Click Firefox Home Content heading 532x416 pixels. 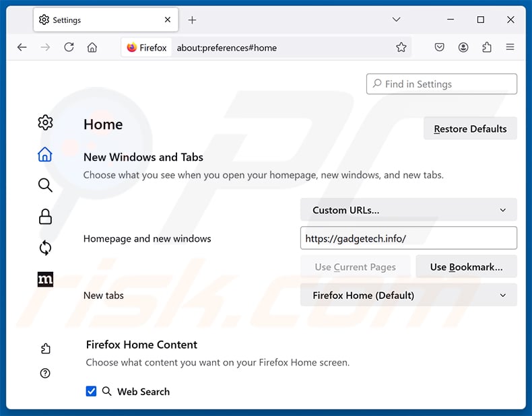point(141,345)
